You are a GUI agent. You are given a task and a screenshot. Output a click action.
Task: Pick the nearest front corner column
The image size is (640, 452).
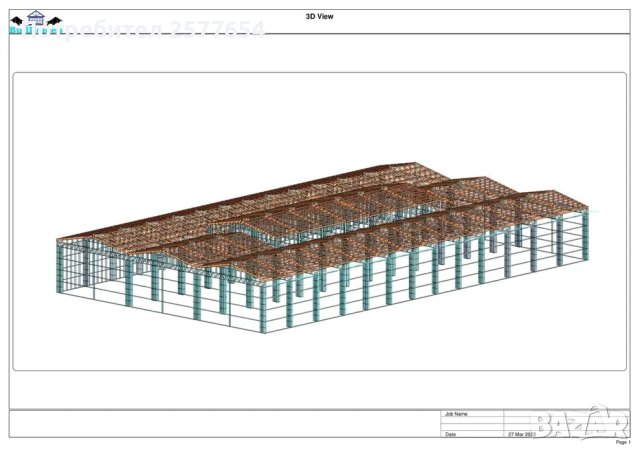click(x=264, y=305)
